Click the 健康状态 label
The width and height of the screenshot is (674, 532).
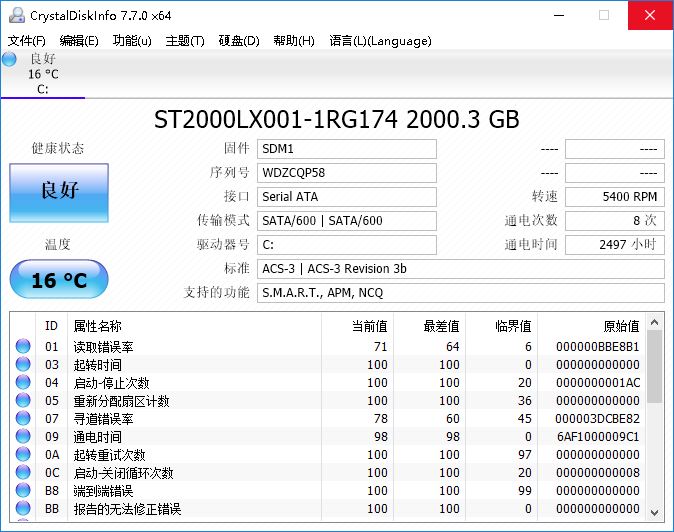pos(58,148)
